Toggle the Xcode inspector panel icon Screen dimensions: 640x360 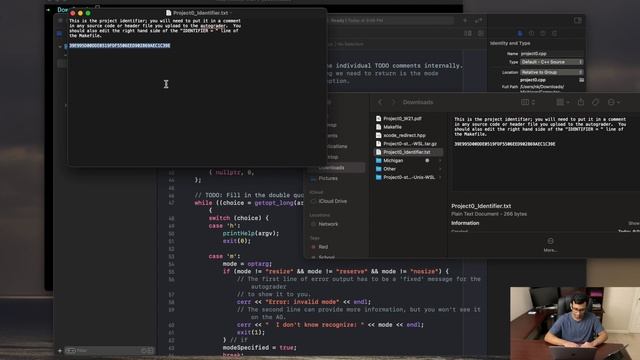pyautogui.click(x=578, y=20)
